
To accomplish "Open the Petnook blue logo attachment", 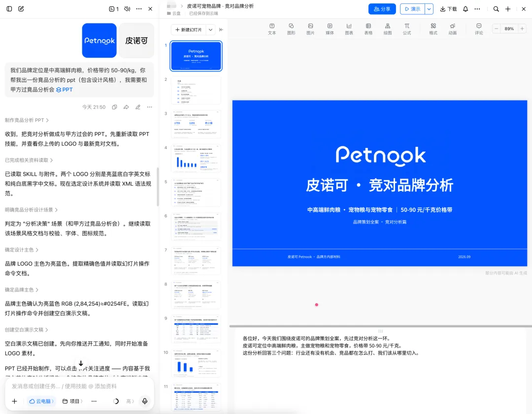I will 99,40.
